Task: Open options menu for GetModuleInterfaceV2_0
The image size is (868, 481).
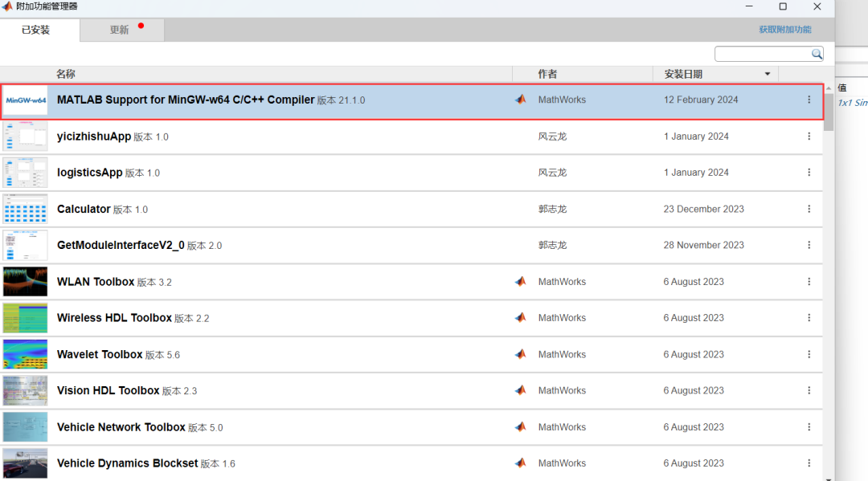Action: [x=809, y=245]
